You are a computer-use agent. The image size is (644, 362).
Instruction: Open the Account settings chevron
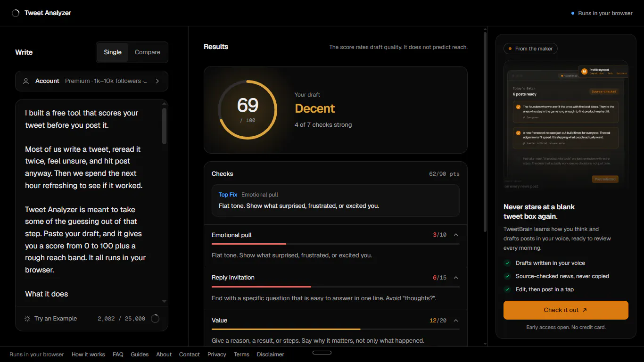tap(157, 81)
